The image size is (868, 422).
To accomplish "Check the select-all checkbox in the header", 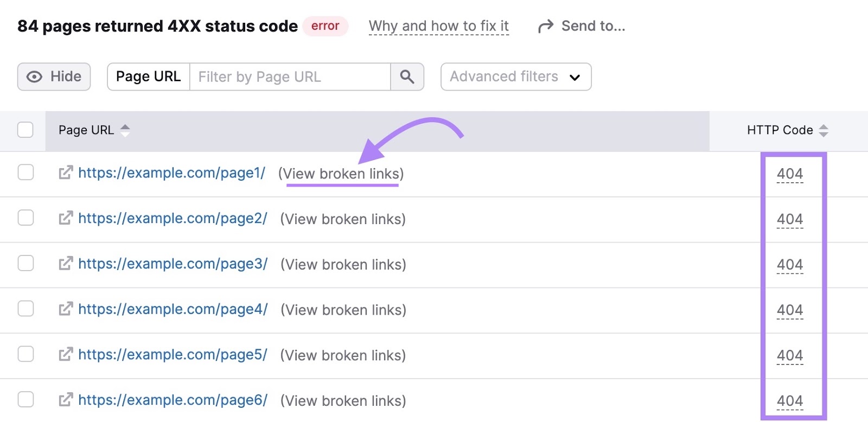I will click(x=25, y=129).
